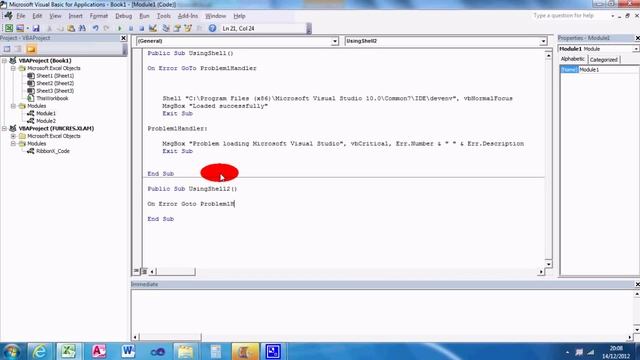Click the Paste toolbar icon

click(71, 28)
